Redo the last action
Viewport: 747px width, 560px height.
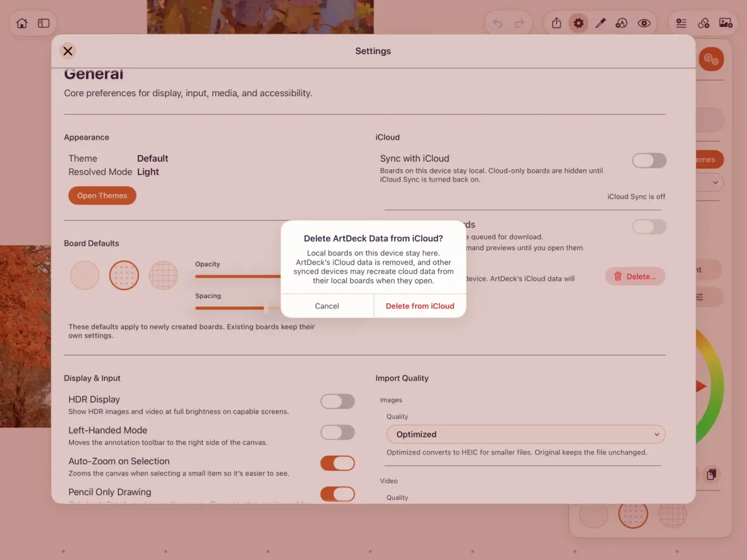pos(519,23)
